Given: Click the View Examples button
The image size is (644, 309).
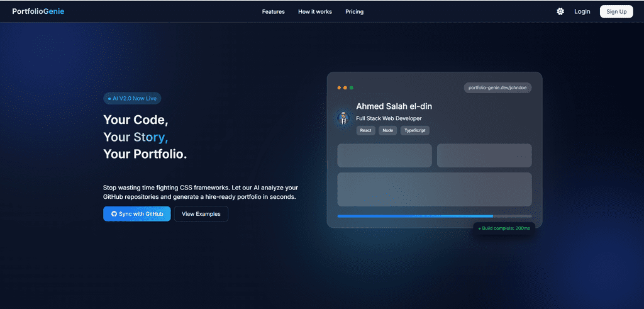Looking at the screenshot, I should tap(201, 214).
